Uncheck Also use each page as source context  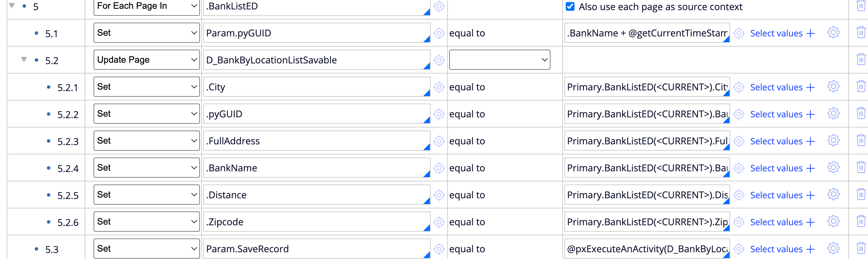tap(570, 6)
